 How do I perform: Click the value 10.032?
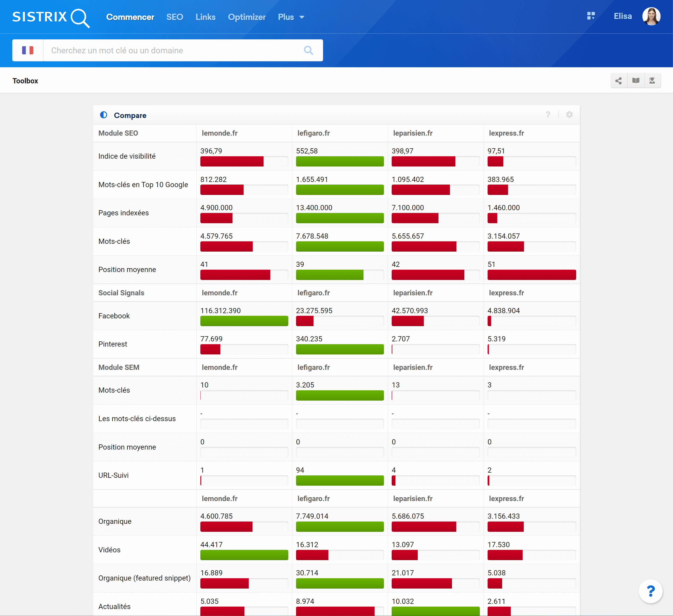pyautogui.click(x=403, y=601)
